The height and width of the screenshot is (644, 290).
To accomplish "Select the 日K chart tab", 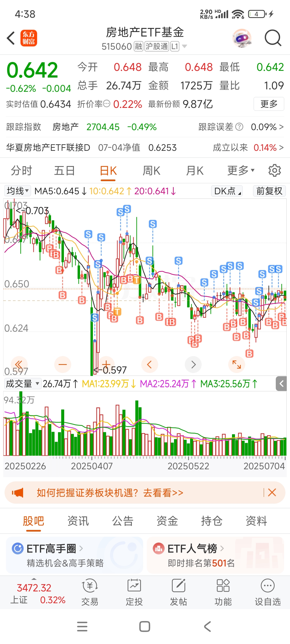I will 108,170.
